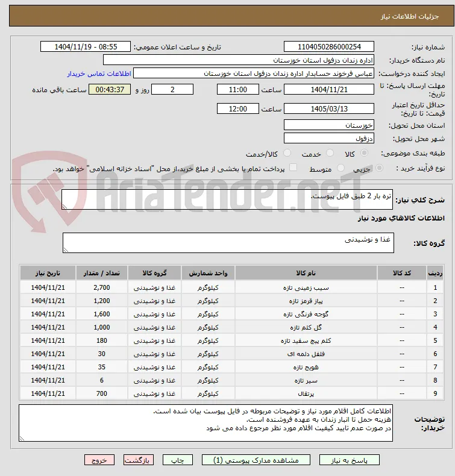
Task: Select the گوجه فرنگی تازه item cell
Action: tap(306, 314)
